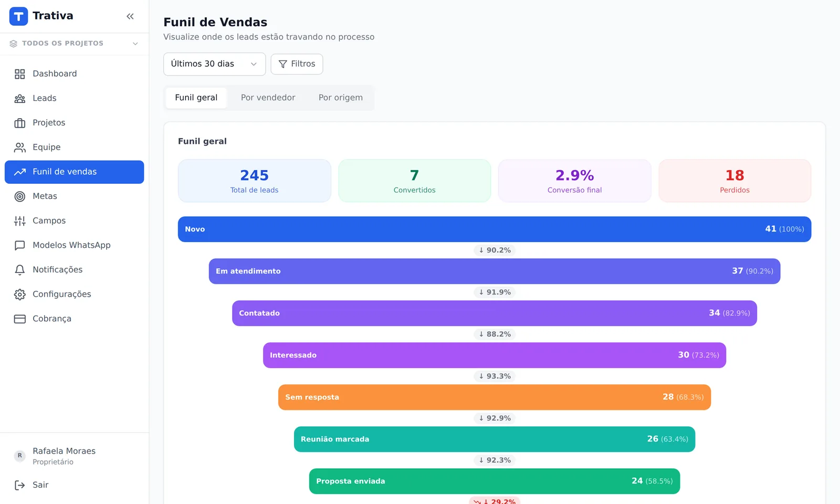Screen dimensions: 840x504
Task: Collapse the sidebar with double chevron
Action: [130, 16]
